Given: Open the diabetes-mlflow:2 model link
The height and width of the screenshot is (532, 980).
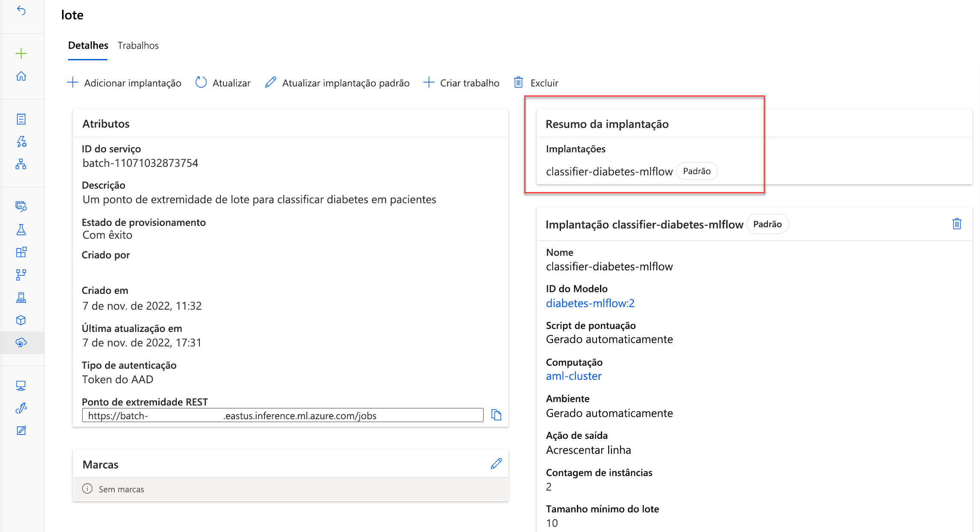Looking at the screenshot, I should pos(590,302).
